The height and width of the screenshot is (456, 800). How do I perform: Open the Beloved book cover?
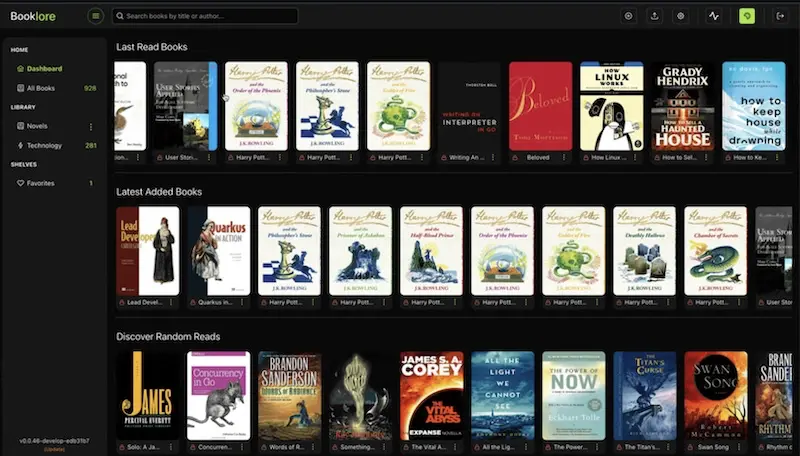click(540, 106)
